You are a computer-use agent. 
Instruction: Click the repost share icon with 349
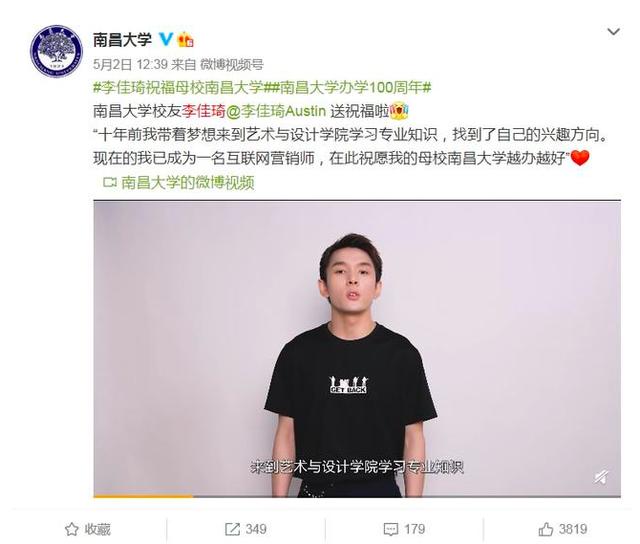232,529
